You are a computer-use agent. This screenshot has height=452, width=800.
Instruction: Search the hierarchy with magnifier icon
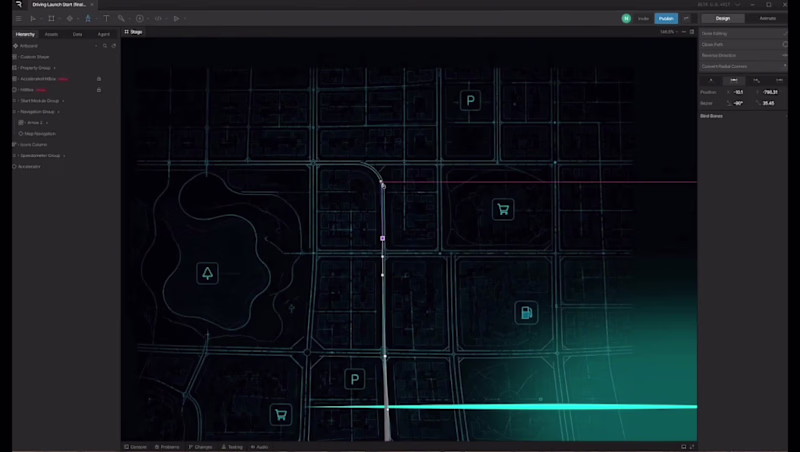click(105, 46)
